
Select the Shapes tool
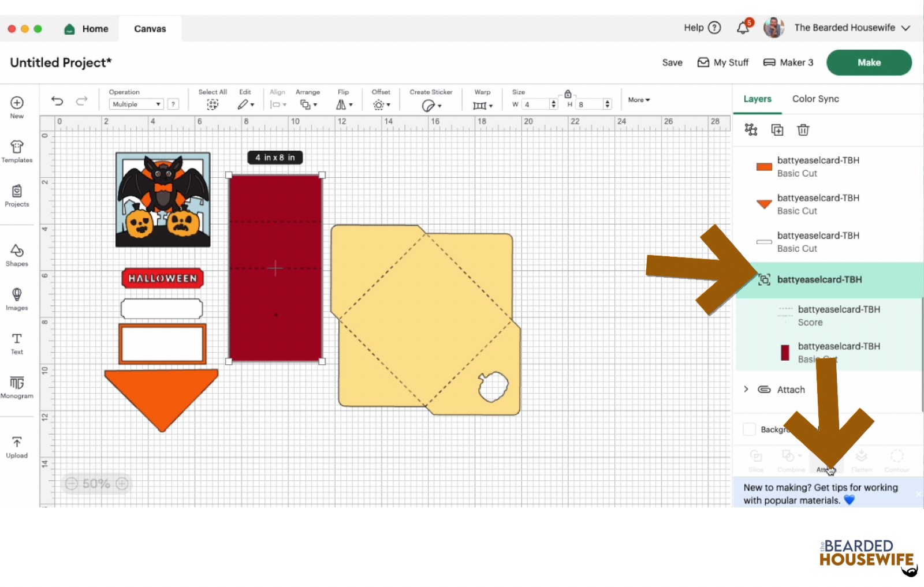pos(17,255)
